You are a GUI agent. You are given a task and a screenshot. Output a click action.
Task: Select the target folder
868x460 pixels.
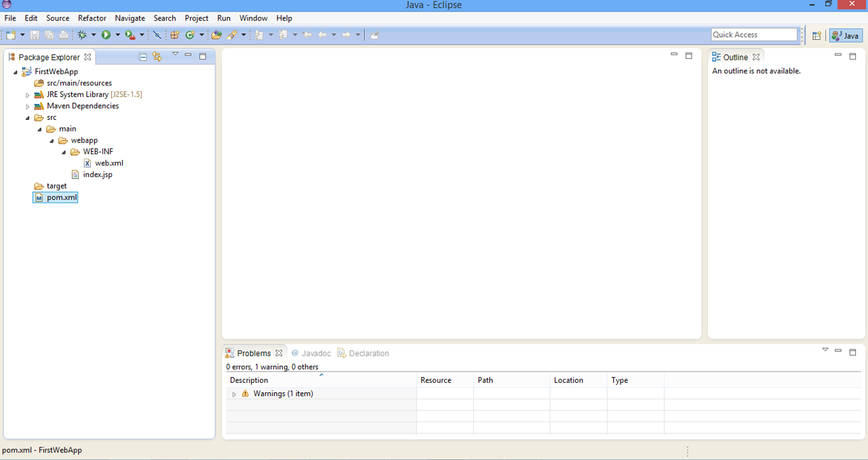point(51,186)
